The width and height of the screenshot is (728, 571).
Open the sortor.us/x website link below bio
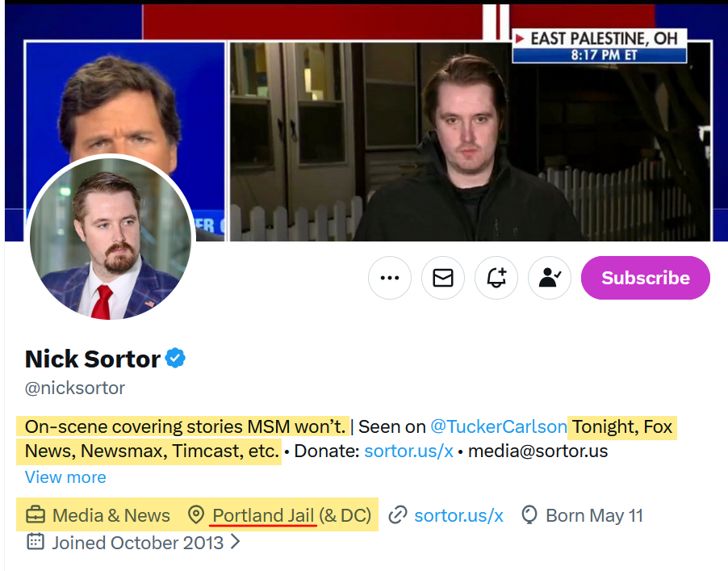click(x=458, y=515)
